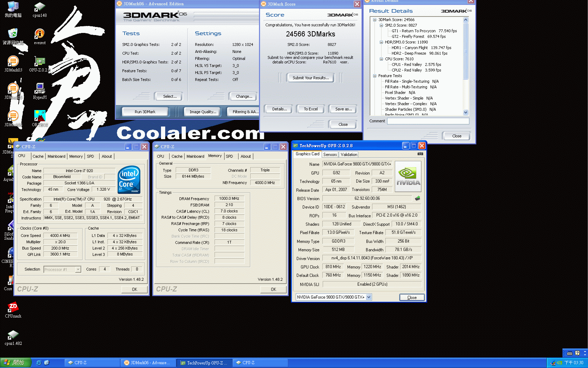The width and height of the screenshot is (588, 368).
Task: Click the second quick launch icon beside Internet Explorer
Action: [47, 363]
